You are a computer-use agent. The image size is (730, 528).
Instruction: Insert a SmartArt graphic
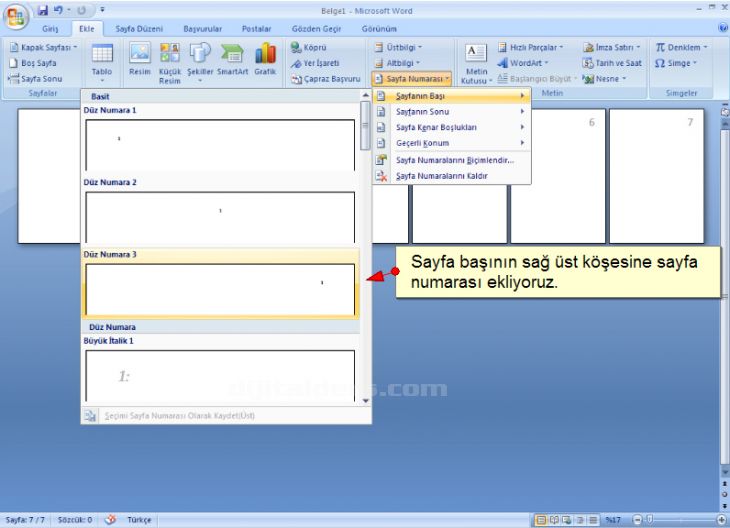point(232,60)
